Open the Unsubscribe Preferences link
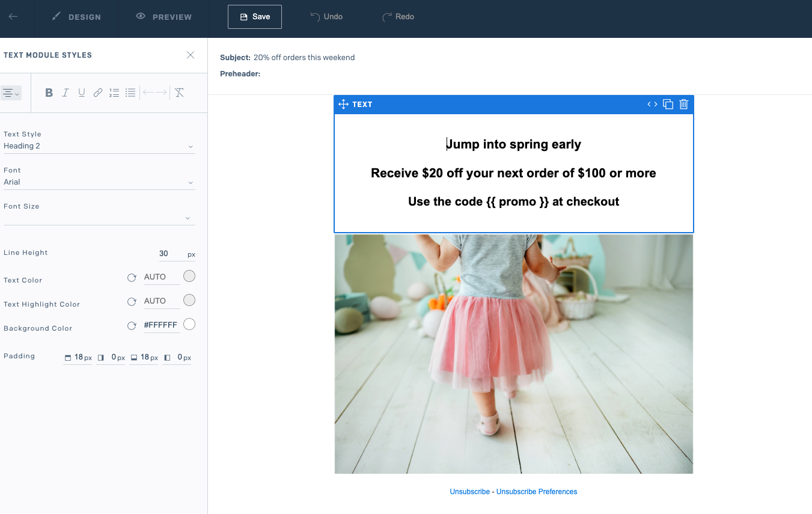Screen dimensions: 812x514 pyautogui.click(x=536, y=491)
